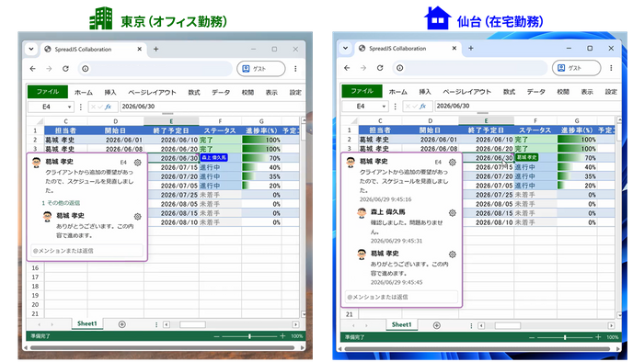
Task: Open tab search chevron in Tokyo browser
Action: click(x=31, y=50)
